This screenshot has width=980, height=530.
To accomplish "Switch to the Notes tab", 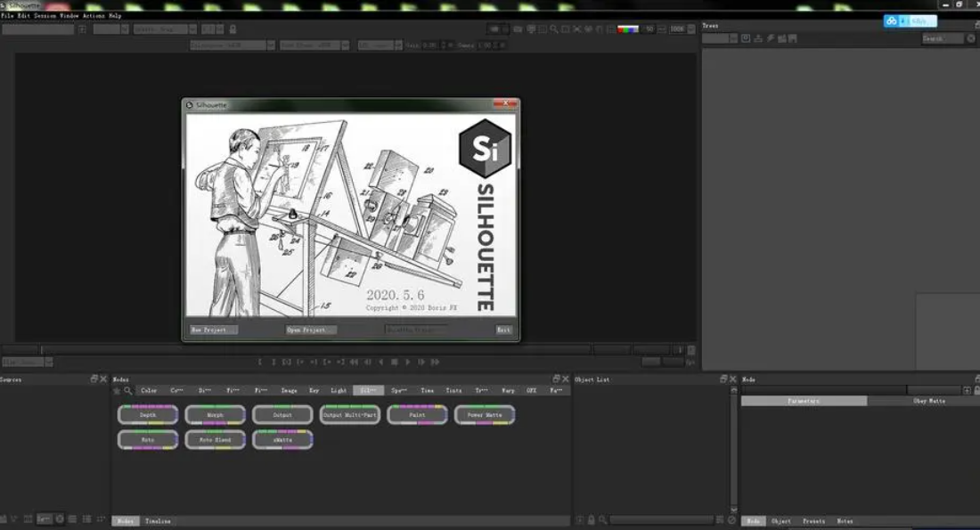I will coord(845,520).
